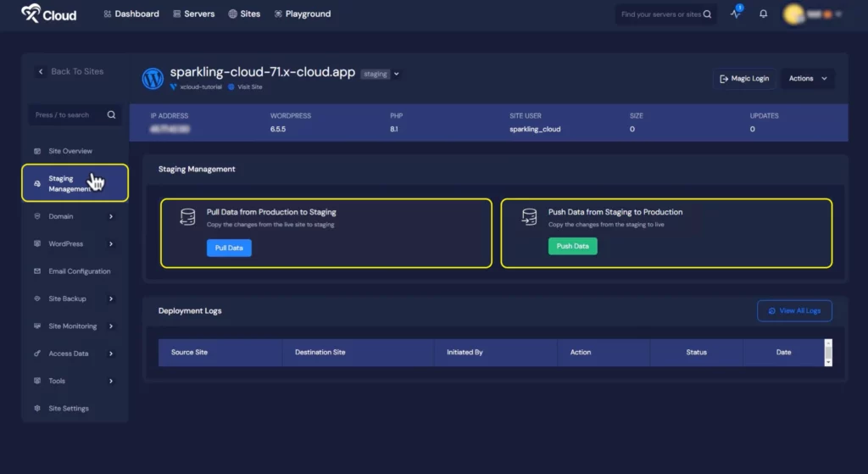Click the Staging Management sidebar icon
The image size is (868, 474).
[x=37, y=183]
